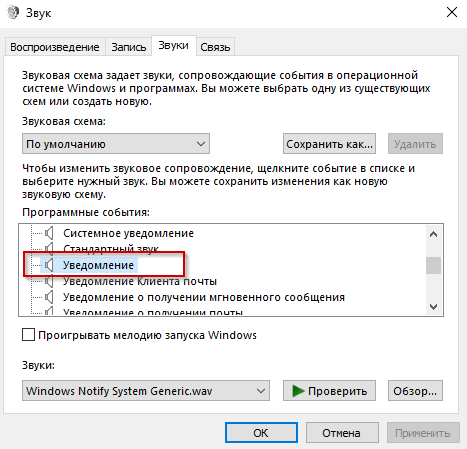
Task: Switch to the Воспроизведение tab
Action: 55,47
